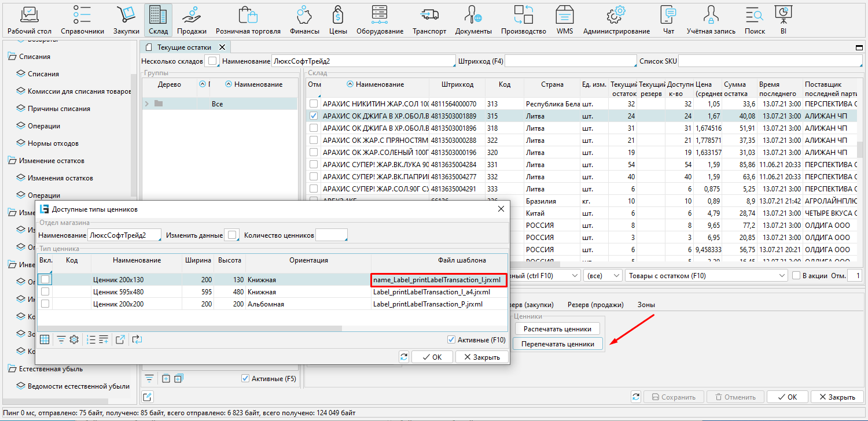The width and height of the screenshot is (868, 421).
Task: Open table settings gear in dialog
Action: click(x=74, y=340)
